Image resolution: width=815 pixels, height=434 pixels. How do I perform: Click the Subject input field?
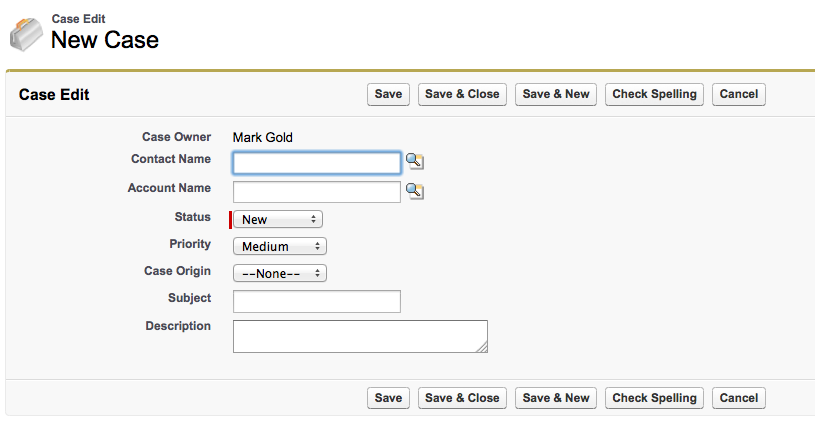[x=317, y=301]
